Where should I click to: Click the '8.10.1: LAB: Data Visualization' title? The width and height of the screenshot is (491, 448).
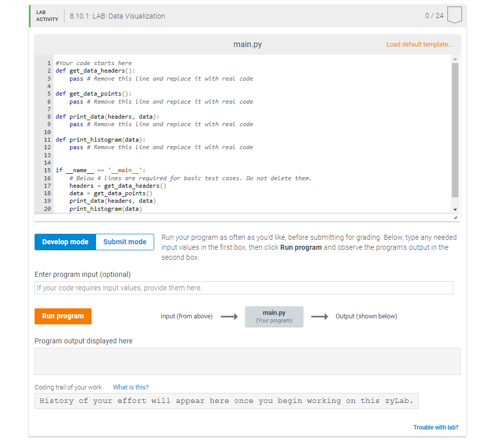[117, 16]
